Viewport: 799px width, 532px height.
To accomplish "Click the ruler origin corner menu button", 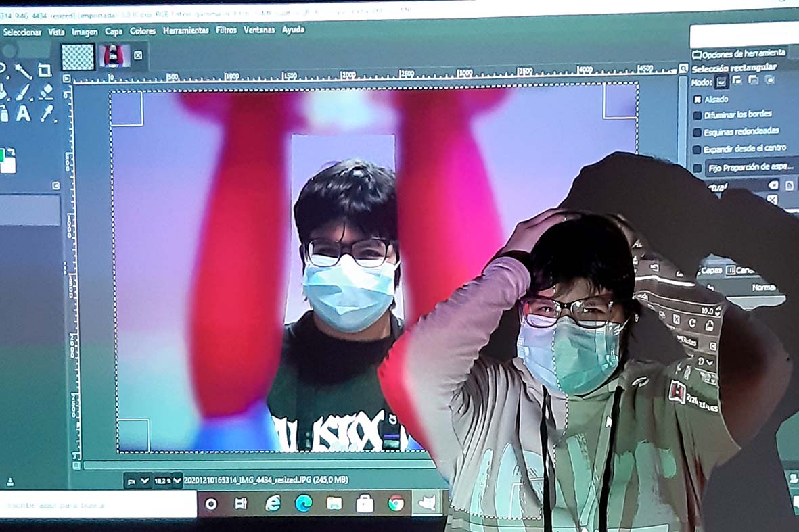I will pyautogui.click(x=67, y=79).
